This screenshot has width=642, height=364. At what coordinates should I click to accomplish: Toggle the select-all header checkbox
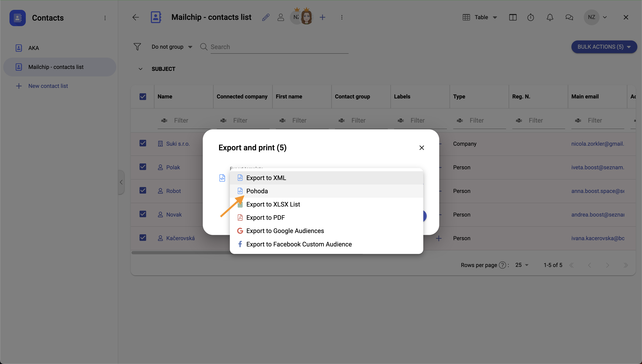coord(143,96)
